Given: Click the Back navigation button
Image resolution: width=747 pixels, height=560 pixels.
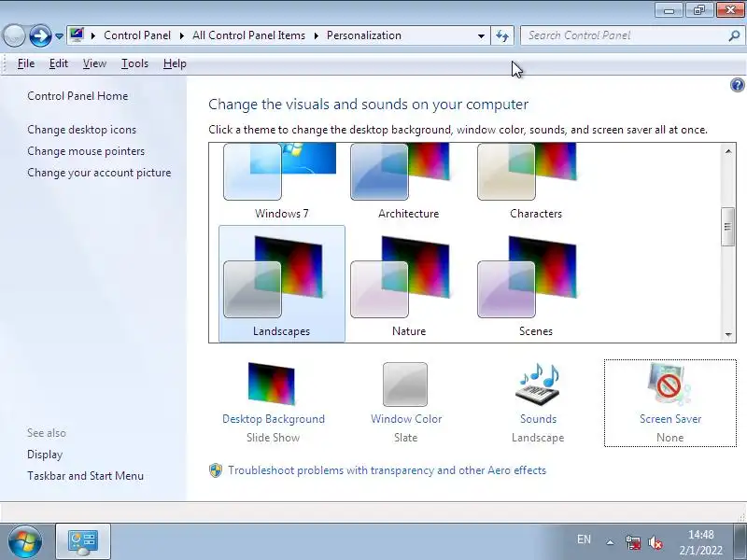Looking at the screenshot, I should tap(14, 35).
